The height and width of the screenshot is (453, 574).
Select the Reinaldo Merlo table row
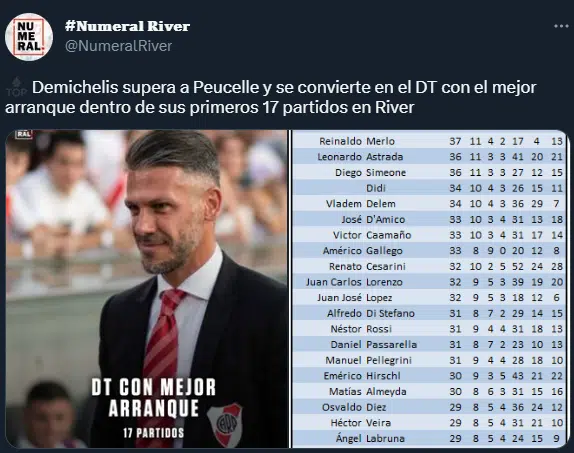430,141
